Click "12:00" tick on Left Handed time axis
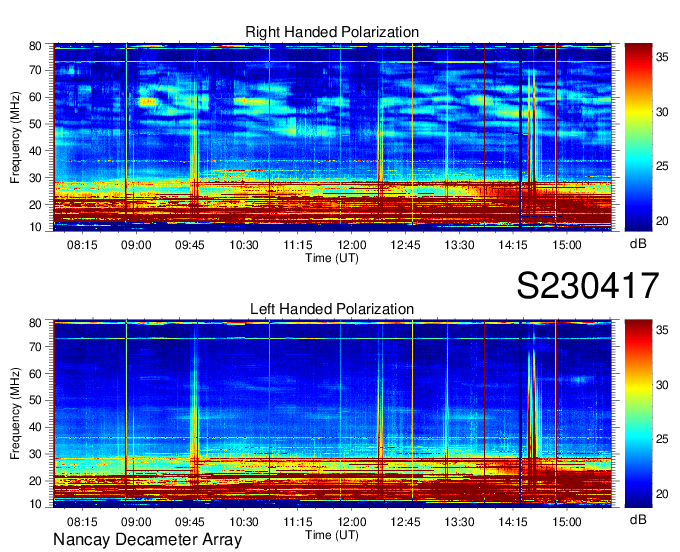 (352, 522)
